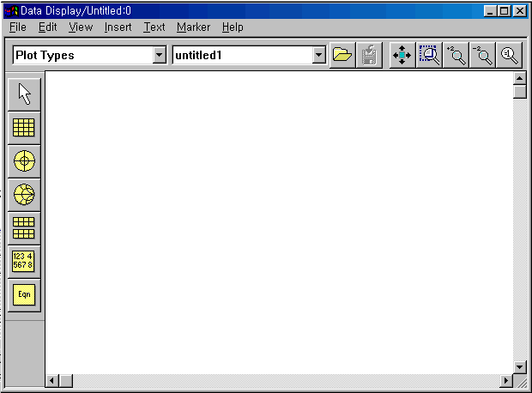Click the vertical scrollbar up arrow
Image resolution: width=532 pixels, height=393 pixels.
(519, 78)
